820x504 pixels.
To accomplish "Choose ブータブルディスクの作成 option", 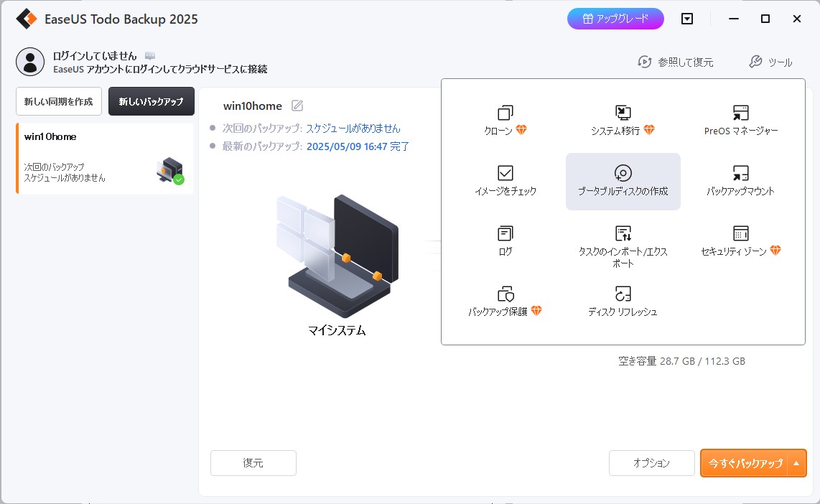I will click(x=623, y=182).
